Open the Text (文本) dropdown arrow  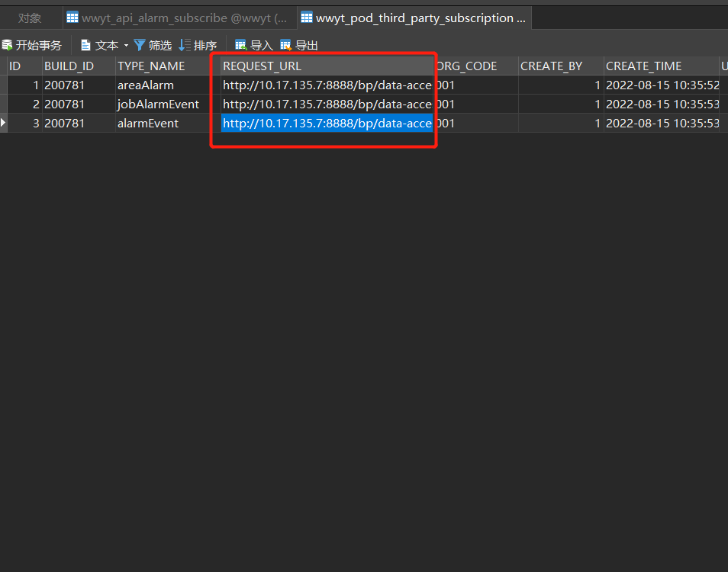pos(126,46)
